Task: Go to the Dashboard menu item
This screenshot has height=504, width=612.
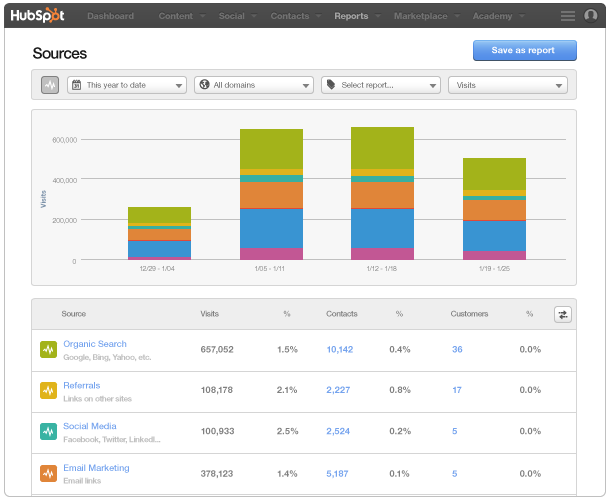Action: click(x=110, y=16)
